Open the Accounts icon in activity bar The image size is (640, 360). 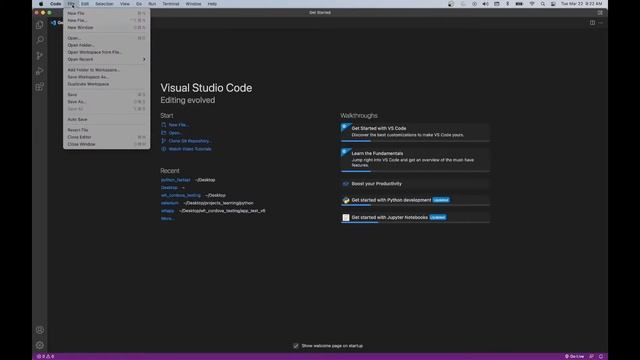point(40,330)
